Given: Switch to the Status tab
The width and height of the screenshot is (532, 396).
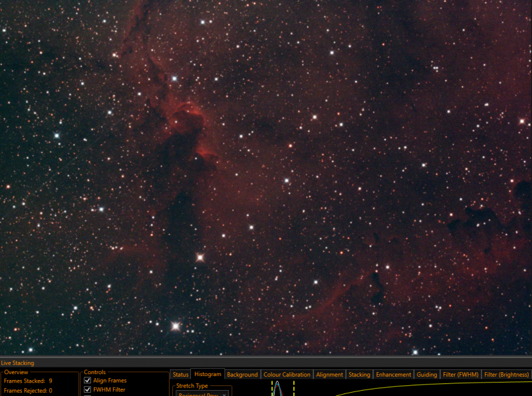Looking at the screenshot, I should [x=180, y=375].
